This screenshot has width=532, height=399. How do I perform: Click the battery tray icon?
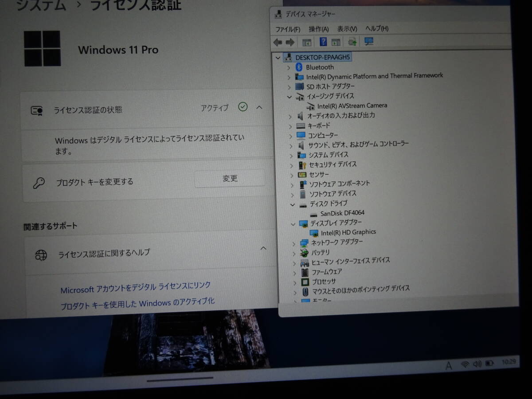489,363
